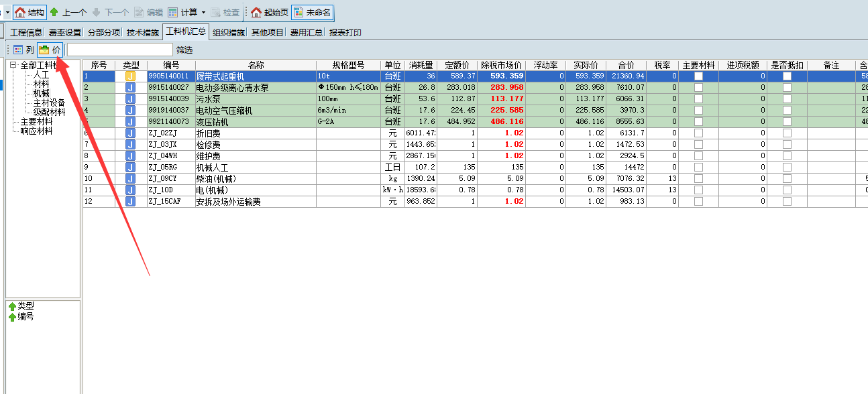This screenshot has width=868, height=394.
Task: Open the 工程信息 tab
Action: 25,32
